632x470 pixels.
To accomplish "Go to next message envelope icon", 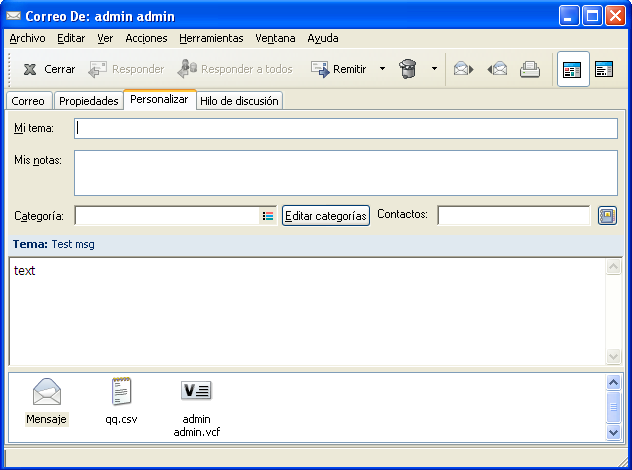I will click(463, 69).
